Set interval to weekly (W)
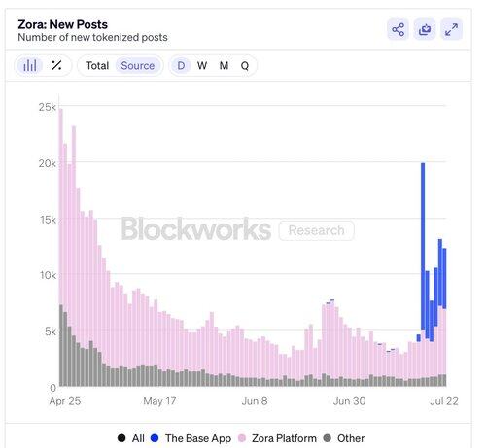Viewport: 486px width, 448px height. [202, 66]
